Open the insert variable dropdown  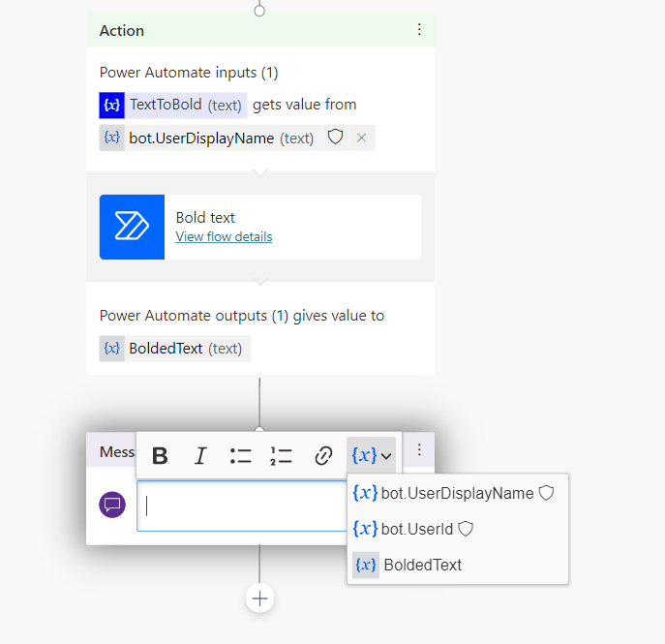click(372, 455)
